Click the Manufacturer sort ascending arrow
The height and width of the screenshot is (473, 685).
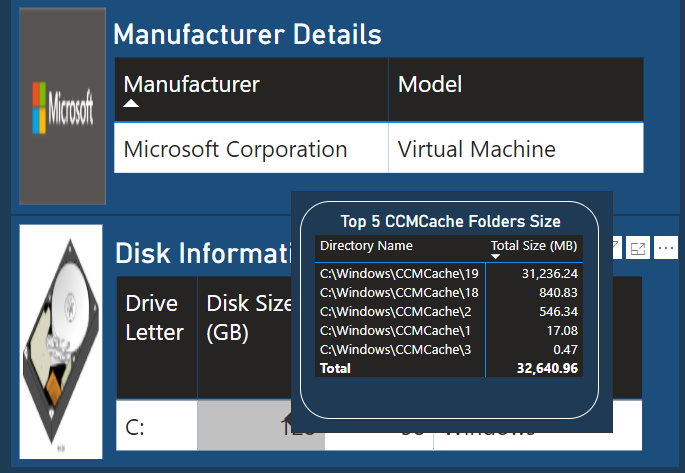pos(131,104)
